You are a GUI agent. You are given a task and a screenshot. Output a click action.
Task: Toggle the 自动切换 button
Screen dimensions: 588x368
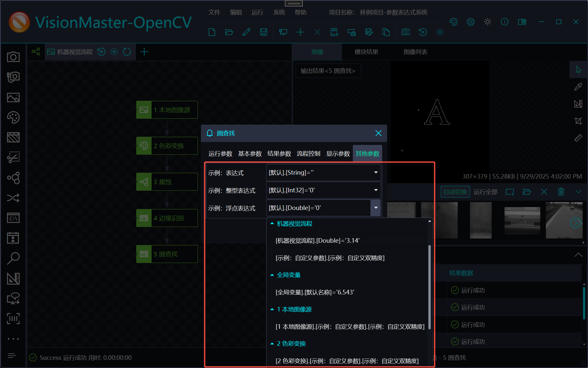point(455,192)
